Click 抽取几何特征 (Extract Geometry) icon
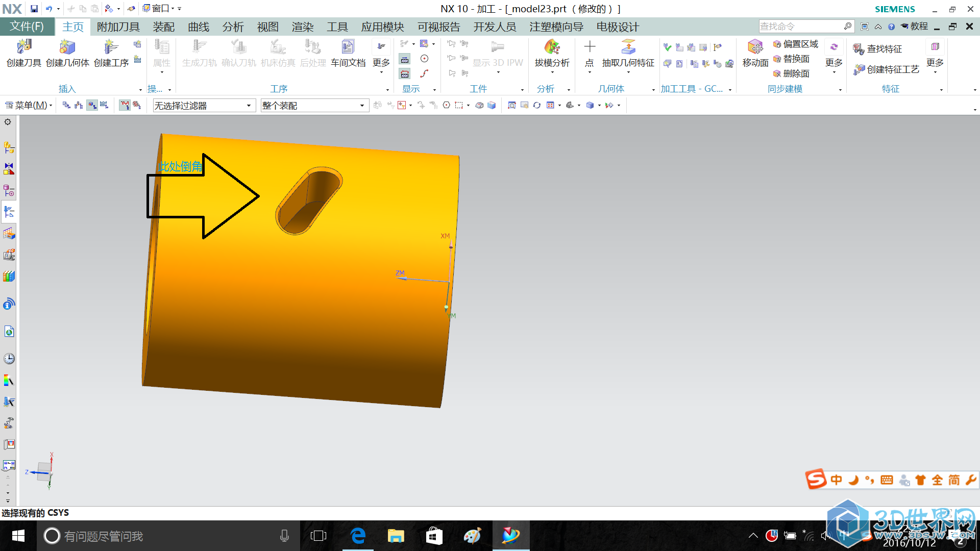The height and width of the screenshot is (551, 980). pos(628,53)
